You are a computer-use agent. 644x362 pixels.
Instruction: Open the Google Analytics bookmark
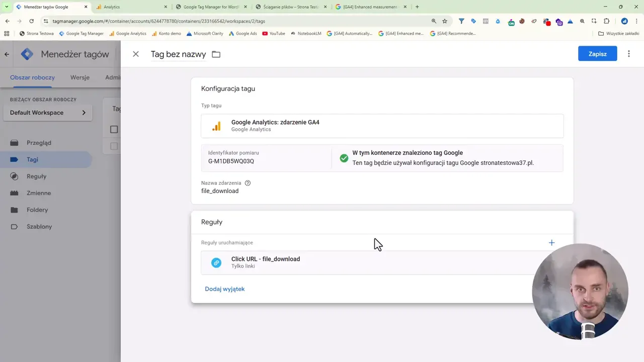tap(128, 34)
